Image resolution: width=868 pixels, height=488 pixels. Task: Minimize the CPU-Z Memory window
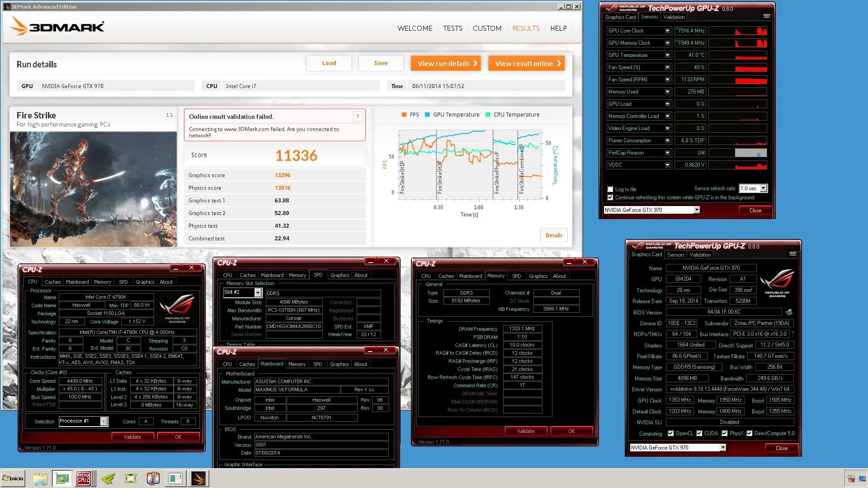point(569,262)
